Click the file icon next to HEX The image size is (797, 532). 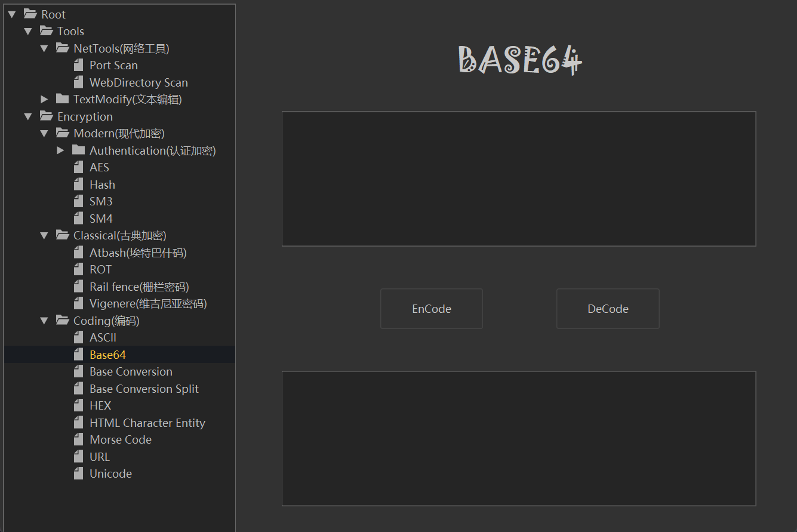click(x=78, y=405)
